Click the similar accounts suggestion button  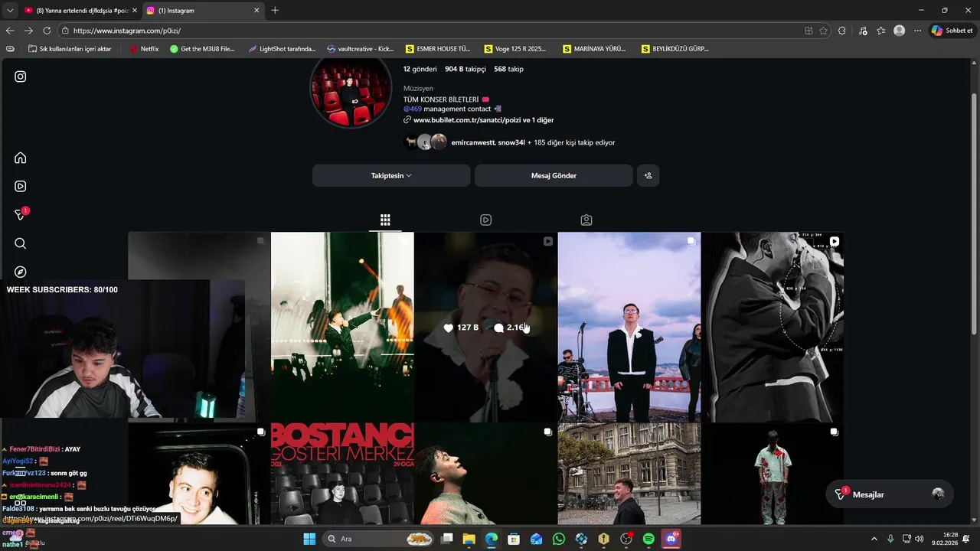648,175
